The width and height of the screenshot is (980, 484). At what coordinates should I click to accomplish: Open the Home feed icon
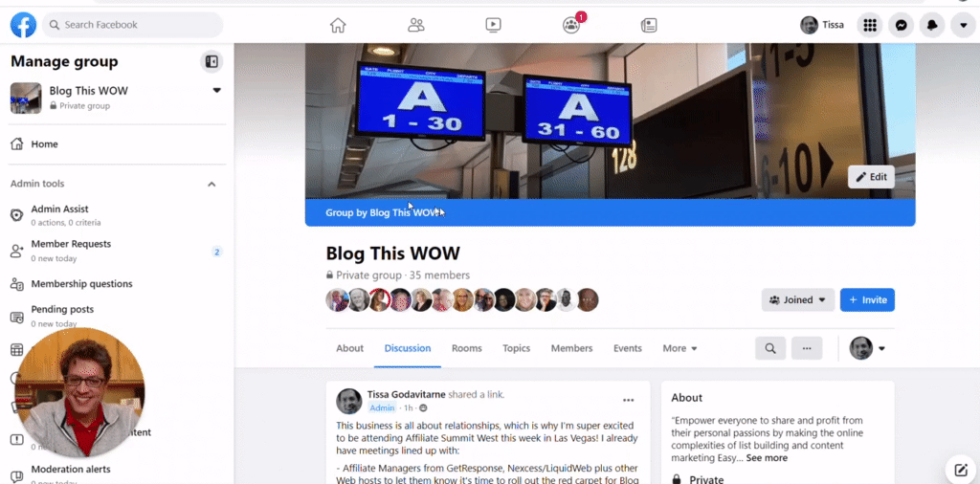click(338, 25)
